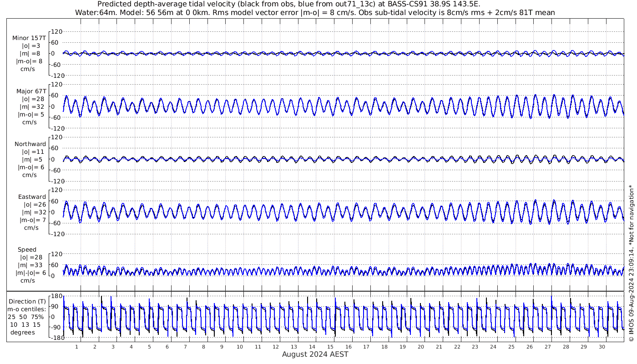Click the day '15' tick label
The height and width of the screenshot is (364, 637).
tap(330, 346)
